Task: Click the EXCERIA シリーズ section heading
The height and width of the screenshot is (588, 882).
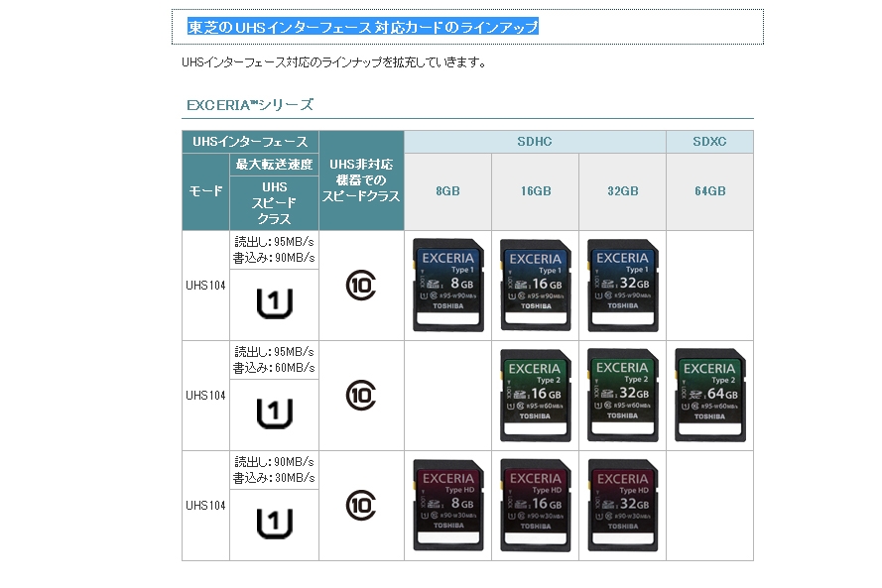Action: pyautogui.click(x=250, y=105)
